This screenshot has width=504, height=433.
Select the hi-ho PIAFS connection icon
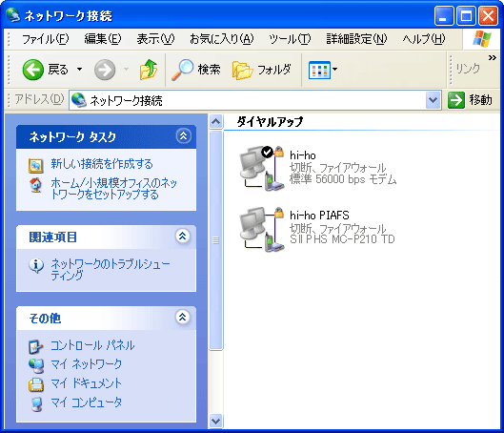click(262, 229)
